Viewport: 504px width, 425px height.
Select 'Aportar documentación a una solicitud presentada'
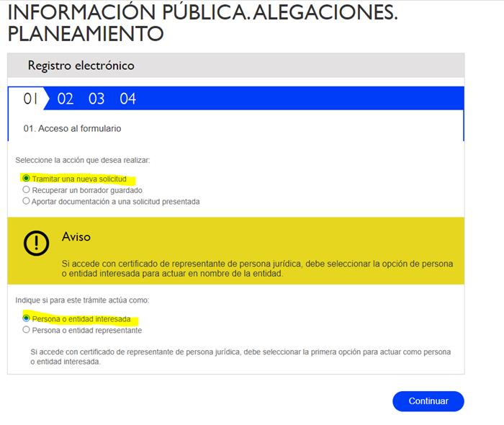[x=27, y=202]
